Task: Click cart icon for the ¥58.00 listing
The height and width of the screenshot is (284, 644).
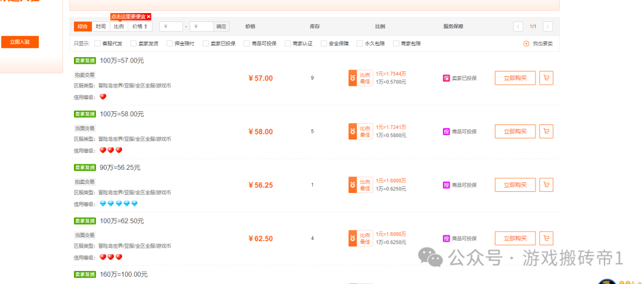Action: coord(546,132)
